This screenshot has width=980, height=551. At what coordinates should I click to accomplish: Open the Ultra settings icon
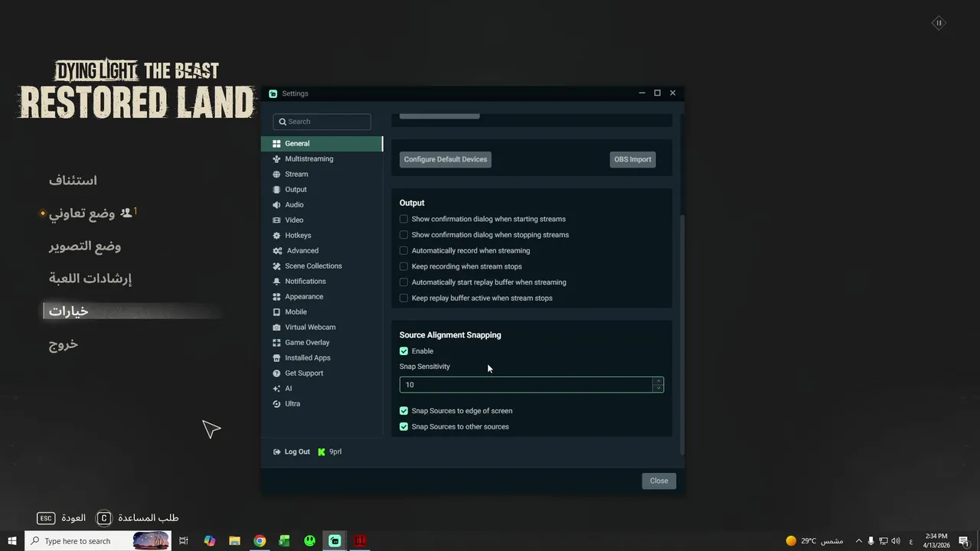[277, 404]
